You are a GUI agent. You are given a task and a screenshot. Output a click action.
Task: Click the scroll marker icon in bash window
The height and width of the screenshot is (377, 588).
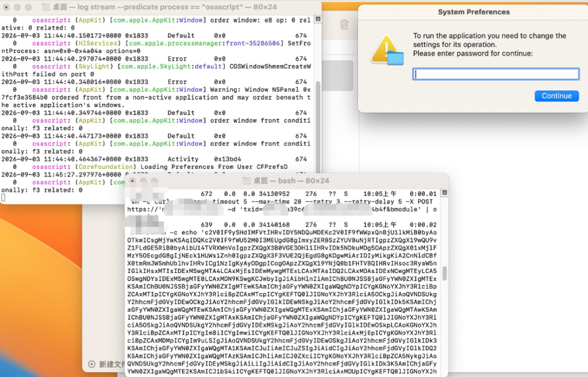444,193
